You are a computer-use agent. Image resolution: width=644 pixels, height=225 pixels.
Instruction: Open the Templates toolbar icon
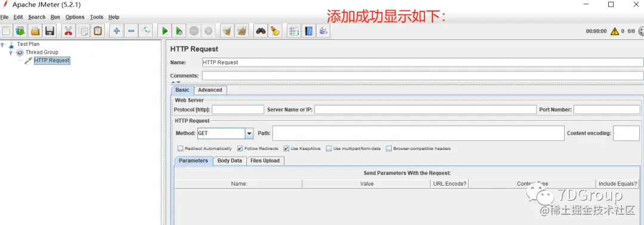(x=20, y=31)
